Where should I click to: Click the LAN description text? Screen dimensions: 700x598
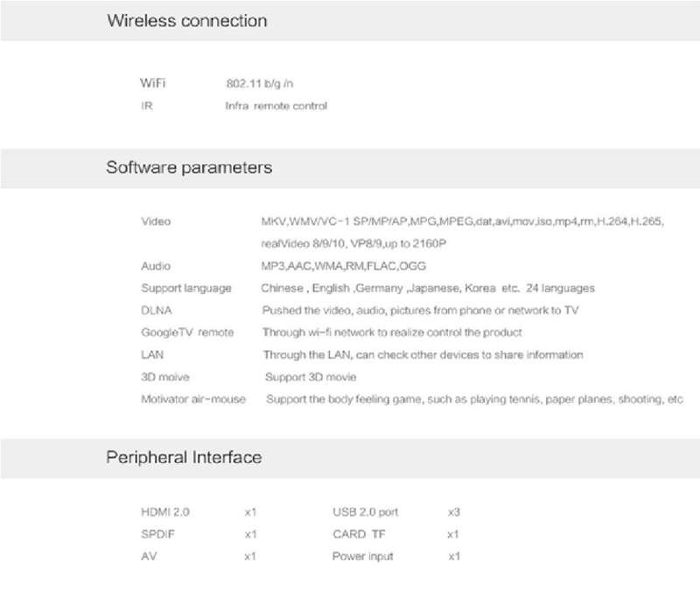tap(423, 355)
